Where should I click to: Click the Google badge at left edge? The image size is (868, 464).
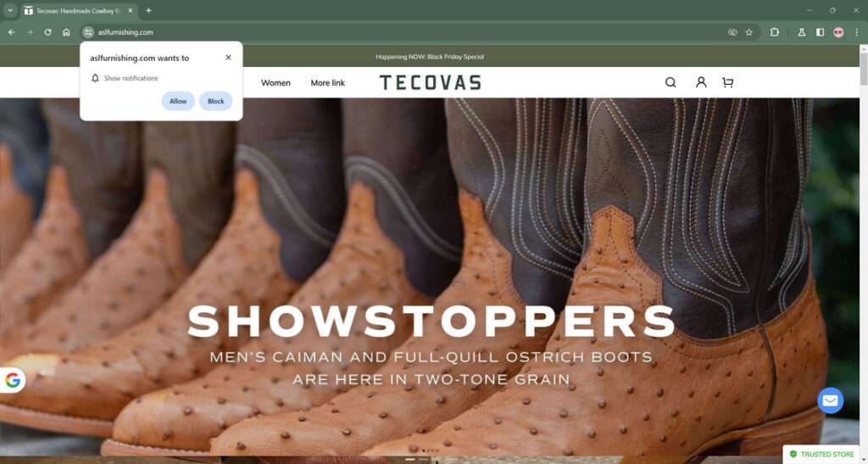pyautogui.click(x=12, y=380)
